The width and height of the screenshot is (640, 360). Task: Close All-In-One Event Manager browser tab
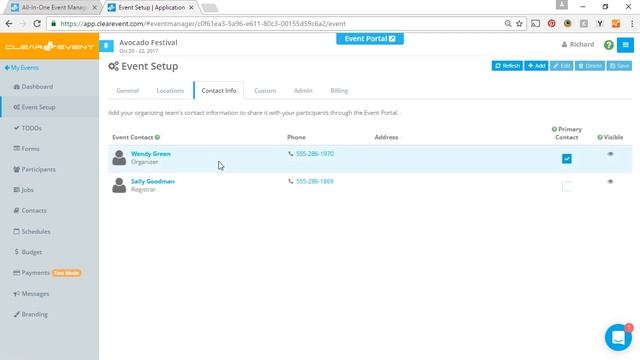click(94, 7)
